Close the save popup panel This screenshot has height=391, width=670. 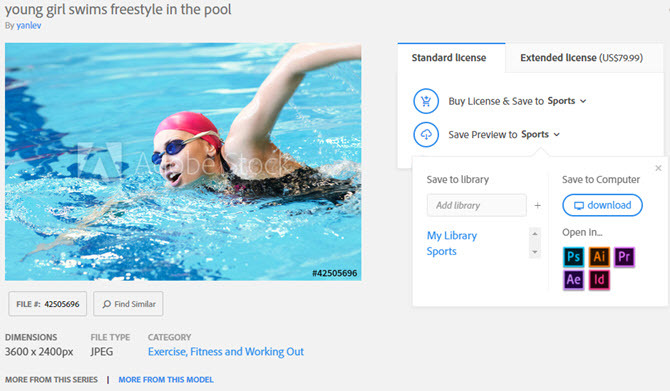[x=658, y=168]
